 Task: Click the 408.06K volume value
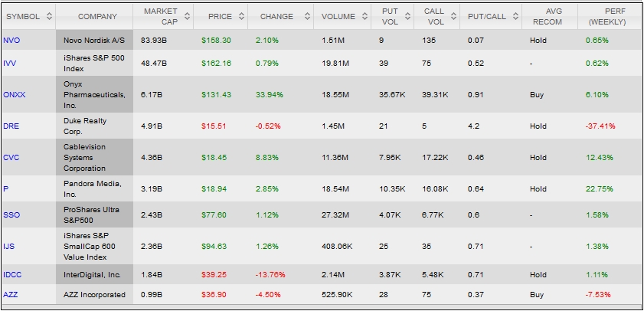point(338,247)
